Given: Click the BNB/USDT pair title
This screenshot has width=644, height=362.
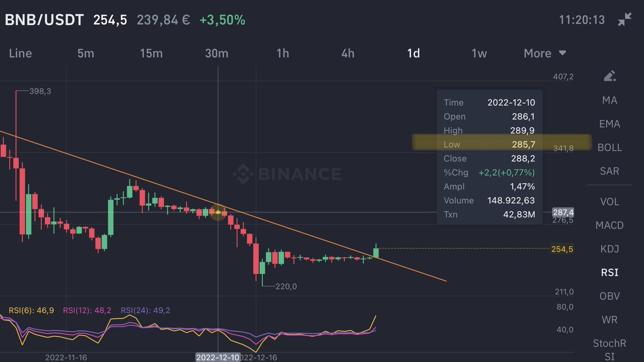Looking at the screenshot, I should [x=45, y=20].
